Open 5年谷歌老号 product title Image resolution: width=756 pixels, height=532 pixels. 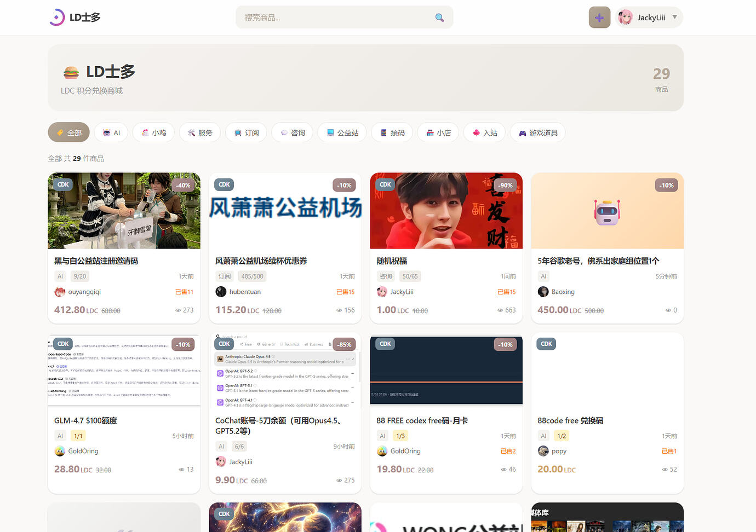coord(598,261)
